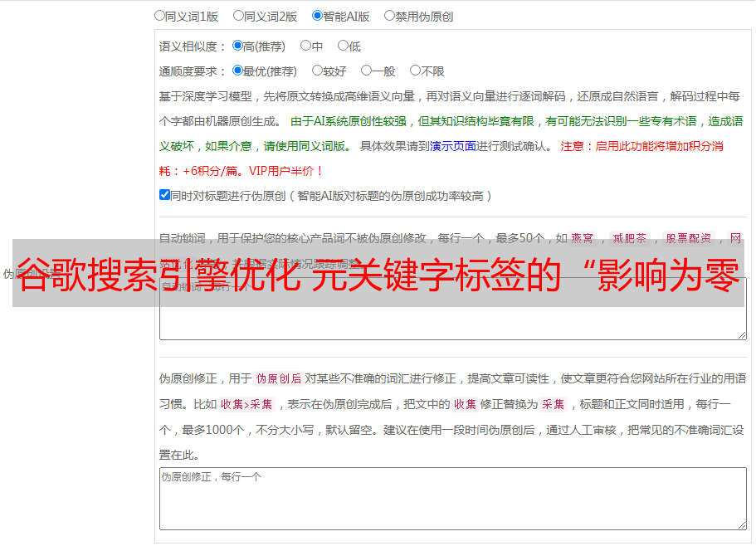Select the 同义词1版 radio option
The height and width of the screenshot is (546, 756).
(159, 16)
